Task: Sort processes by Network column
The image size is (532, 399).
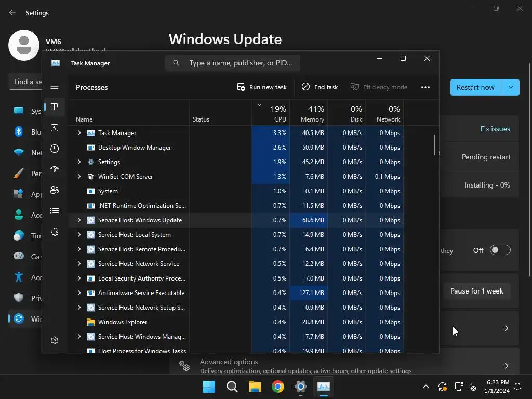Action: (385, 113)
